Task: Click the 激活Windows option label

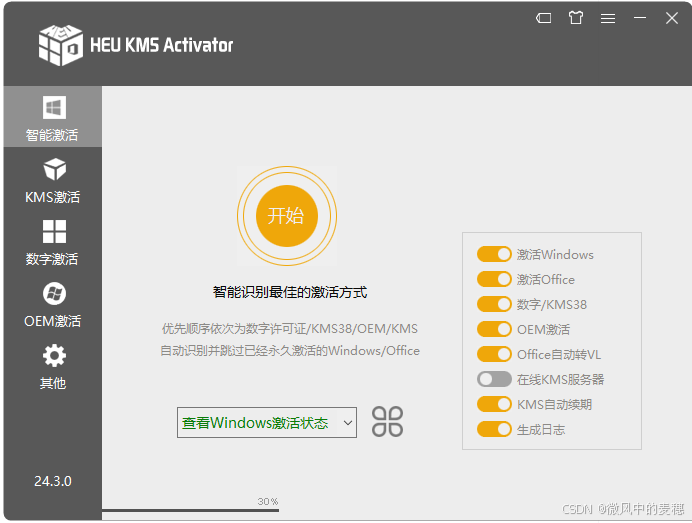Action: (x=555, y=255)
